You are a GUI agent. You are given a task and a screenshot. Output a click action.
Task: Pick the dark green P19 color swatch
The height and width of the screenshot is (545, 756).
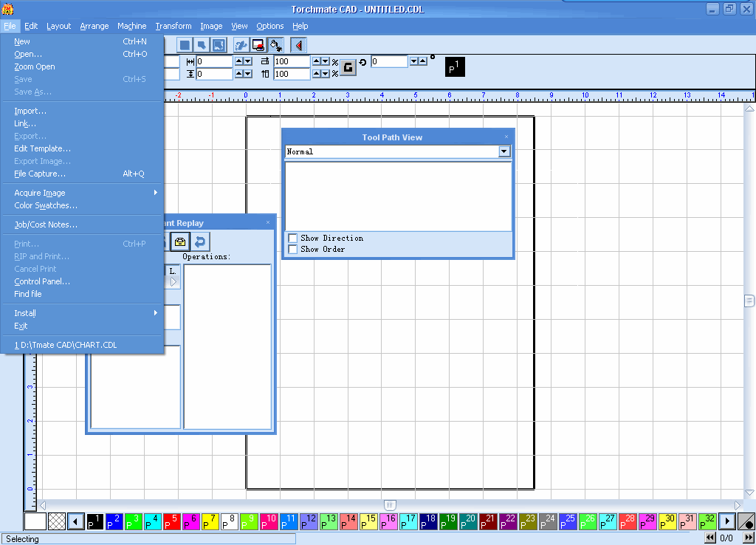tap(448, 521)
